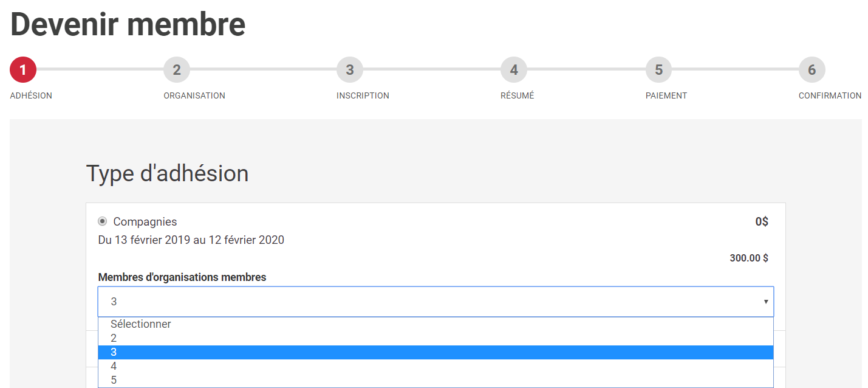Click step 6 Confirmation circle
868x388 pixels.
(x=812, y=70)
